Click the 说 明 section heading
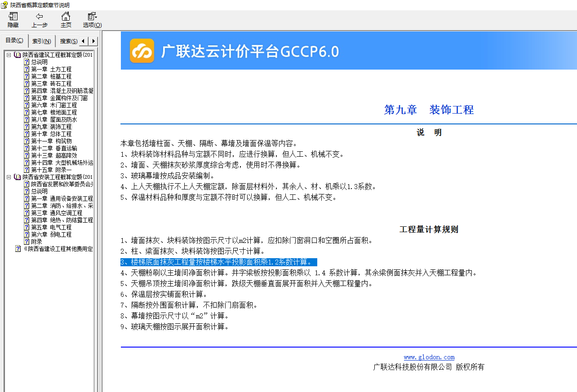Viewport: 577px width, 392px height. click(x=429, y=133)
